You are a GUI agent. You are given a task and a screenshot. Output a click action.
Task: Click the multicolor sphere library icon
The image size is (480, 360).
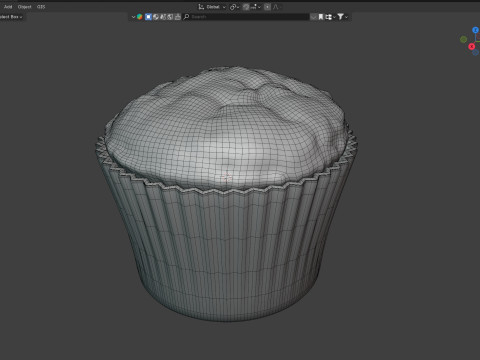point(140,17)
